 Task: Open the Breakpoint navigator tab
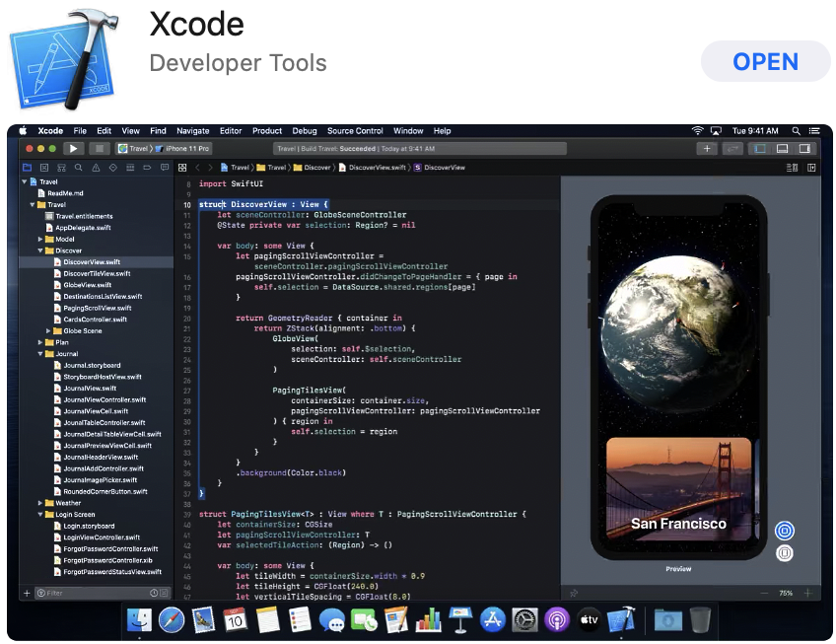147,168
